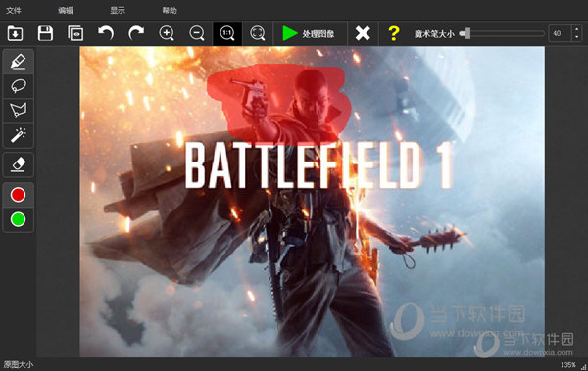Click the 135% zoom status text

coord(567,364)
